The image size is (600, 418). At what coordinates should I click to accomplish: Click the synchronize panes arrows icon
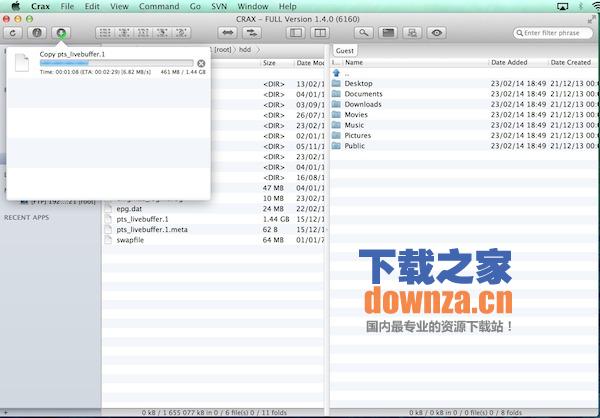[x=252, y=33]
